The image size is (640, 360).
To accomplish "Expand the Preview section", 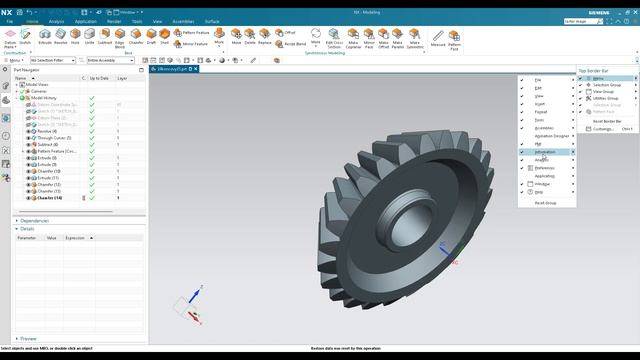I will pyautogui.click(x=17, y=339).
